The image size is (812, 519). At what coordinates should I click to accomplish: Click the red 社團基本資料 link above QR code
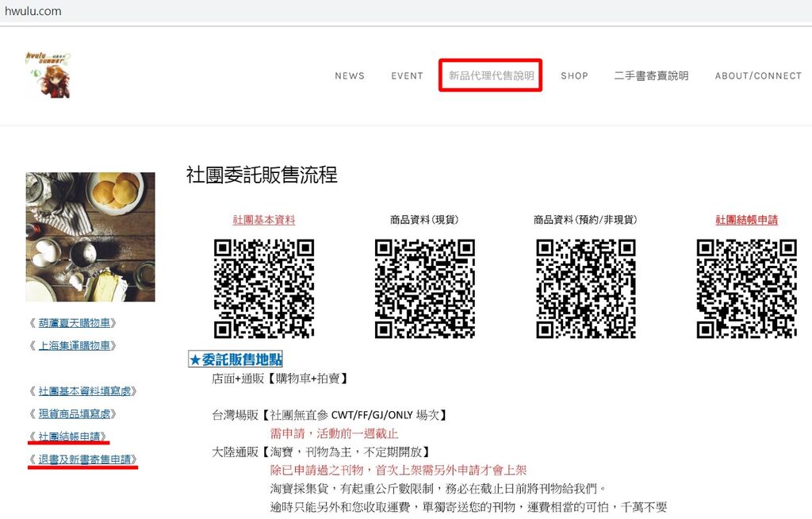click(263, 220)
